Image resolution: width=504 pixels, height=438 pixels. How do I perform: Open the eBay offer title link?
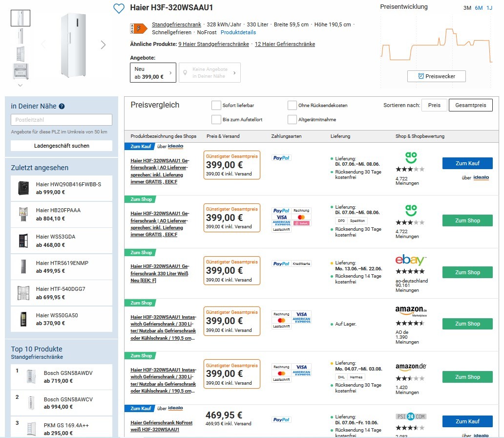coord(159,273)
